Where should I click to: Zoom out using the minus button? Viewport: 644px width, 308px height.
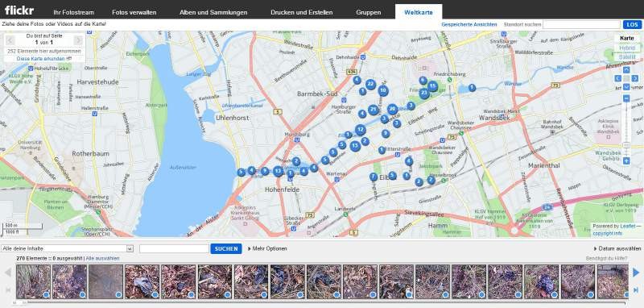(x=626, y=98)
